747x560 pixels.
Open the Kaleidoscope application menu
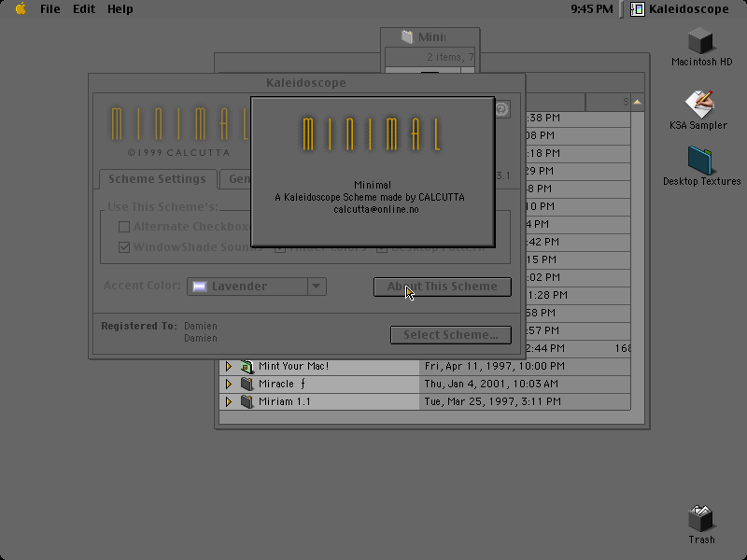click(x=680, y=9)
